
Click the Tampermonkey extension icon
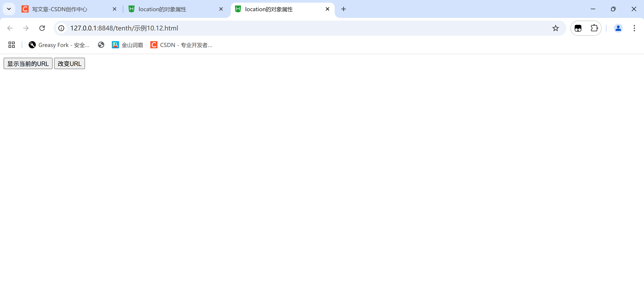578,28
